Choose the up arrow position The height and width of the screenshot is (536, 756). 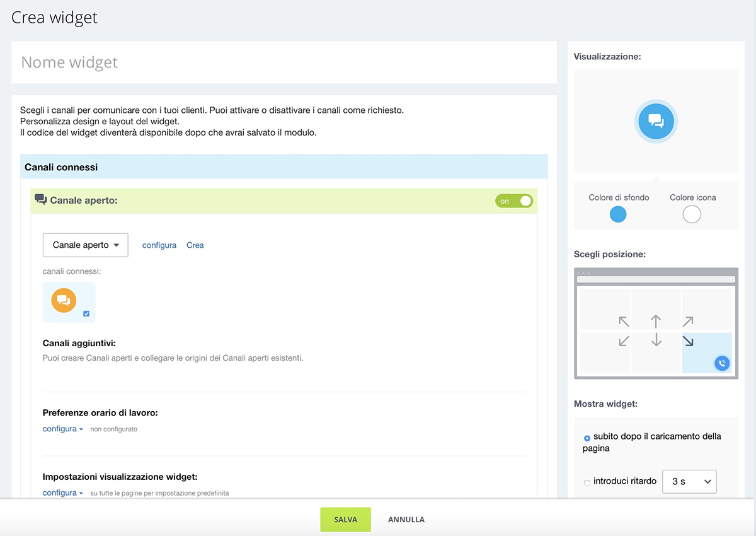656,322
